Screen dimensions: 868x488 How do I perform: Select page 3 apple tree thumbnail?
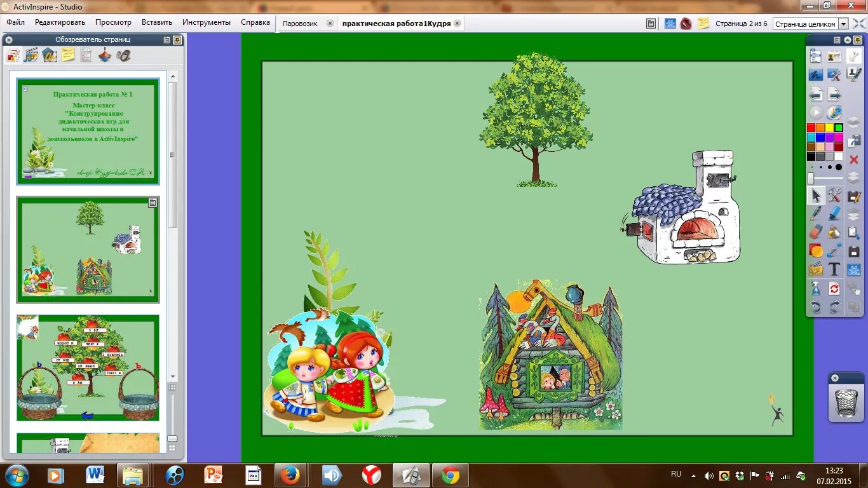pos(88,368)
